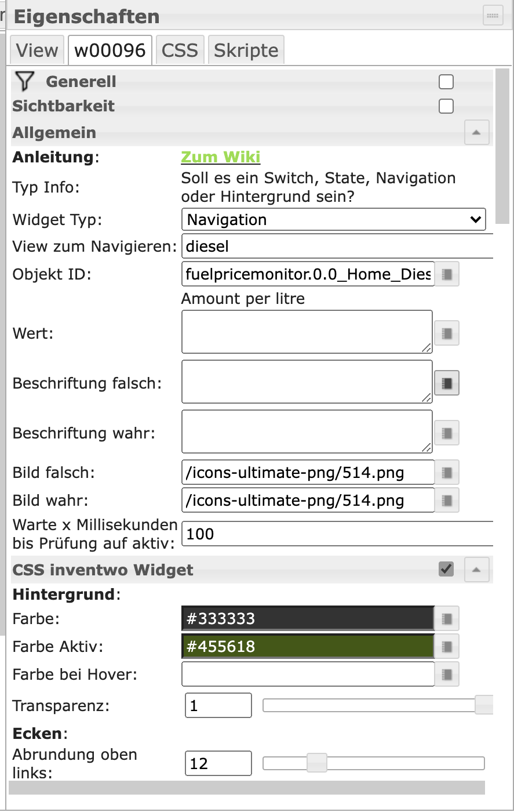Open color picker for Farbe Aktiv
Image resolution: width=514 pixels, height=812 pixels.
point(447,646)
